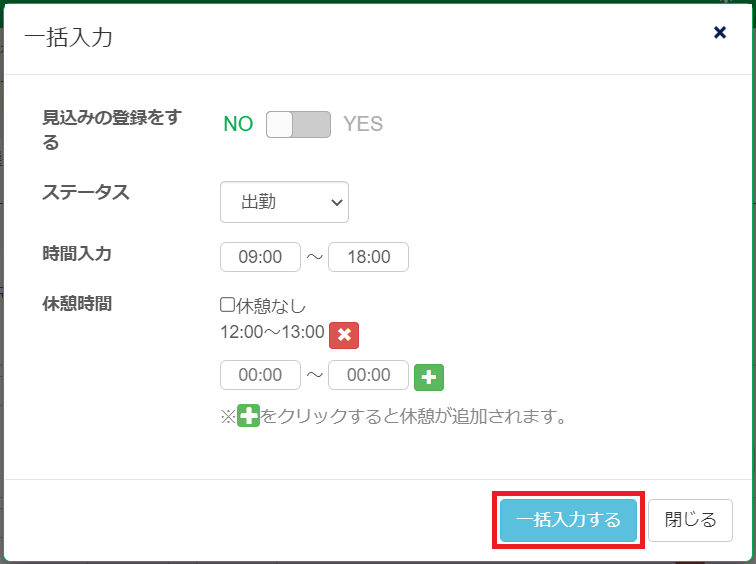This screenshot has width=756, height=564.
Task: Select the break start 00:00 field
Action: pos(261,375)
